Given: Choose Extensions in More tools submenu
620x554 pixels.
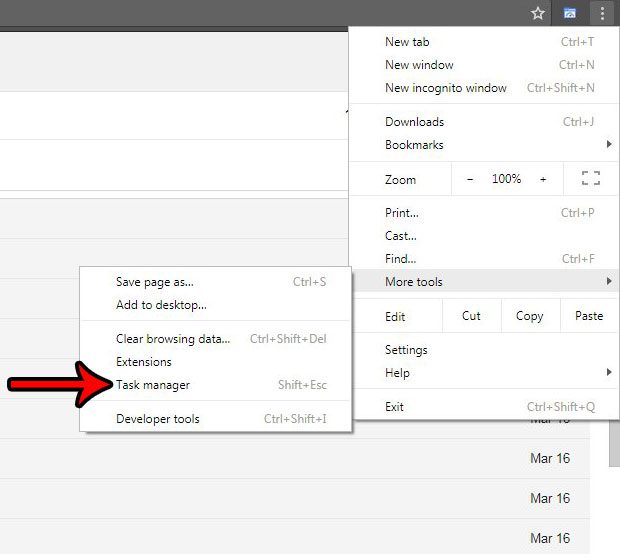Looking at the screenshot, I should click(x=144, y=362).
